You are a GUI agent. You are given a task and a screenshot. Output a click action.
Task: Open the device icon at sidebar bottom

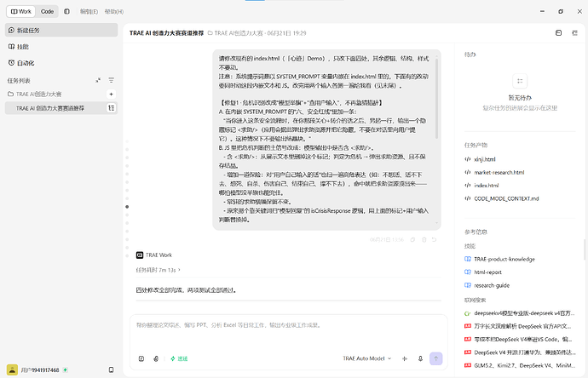[112, 369]
